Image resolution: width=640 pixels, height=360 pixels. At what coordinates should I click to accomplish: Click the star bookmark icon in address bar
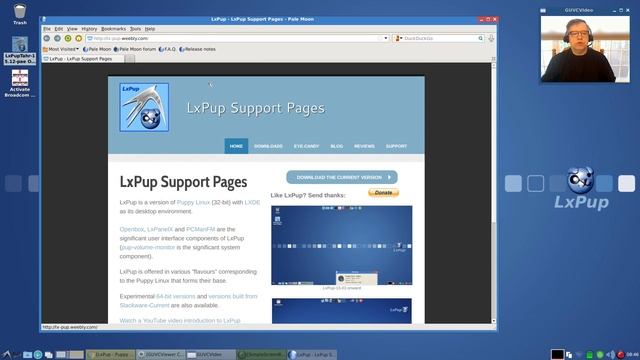(380, 38)
